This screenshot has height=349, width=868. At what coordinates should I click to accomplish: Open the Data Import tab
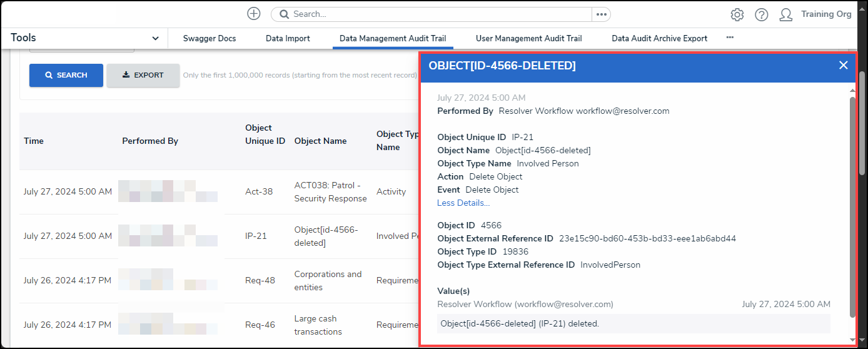[288, 38]
